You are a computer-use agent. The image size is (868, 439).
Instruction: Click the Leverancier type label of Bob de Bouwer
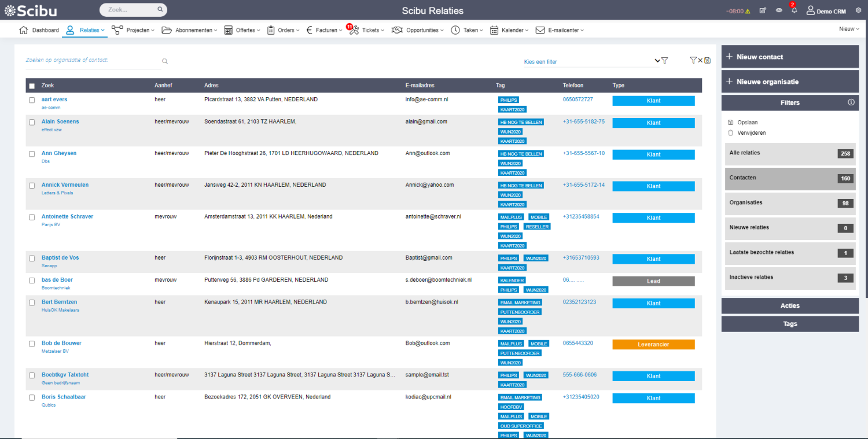[x=653, y=344]
